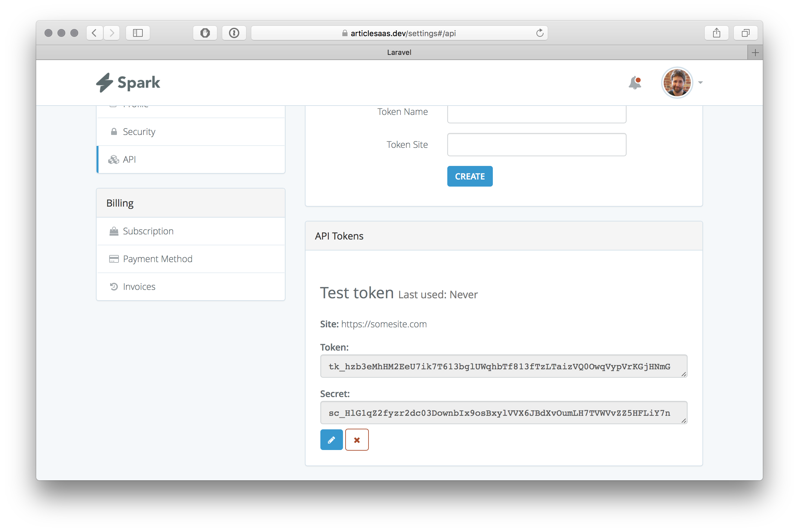Click the notifications bell icon
799x532 pixels.
tap(634, 83)
